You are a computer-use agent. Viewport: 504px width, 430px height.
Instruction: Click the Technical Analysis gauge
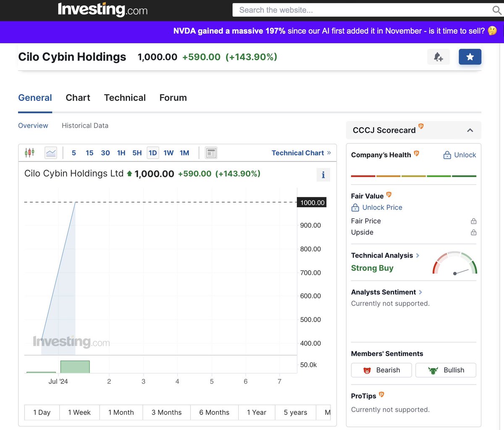pos(455,263)
